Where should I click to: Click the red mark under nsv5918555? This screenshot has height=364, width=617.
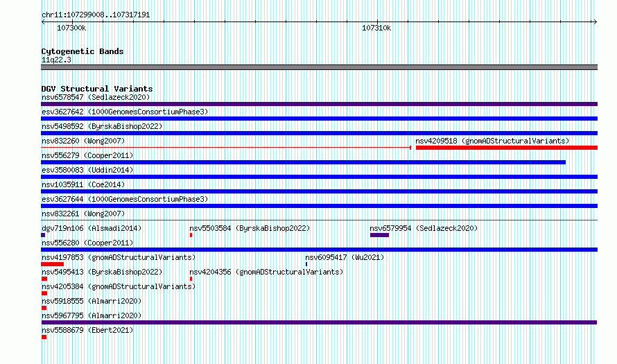point(44,308)
